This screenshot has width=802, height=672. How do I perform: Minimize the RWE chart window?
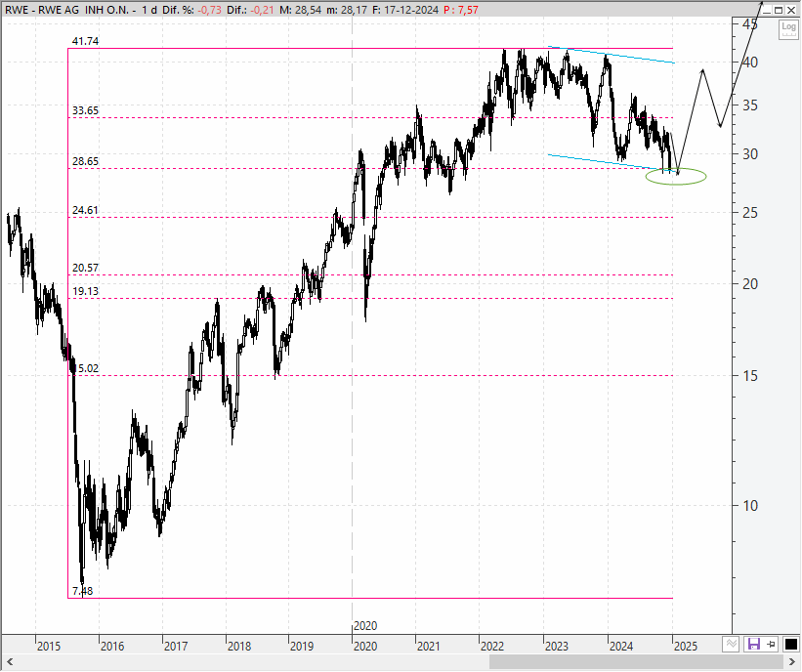(x=767, y=10)
